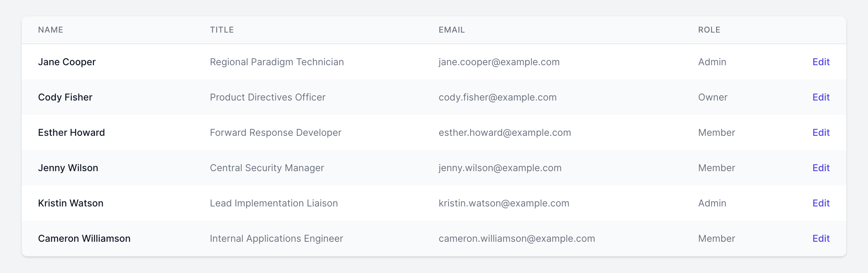Click the NAME column header
Image resolution: width=868 pixels, height=273 pixels.
tap(51, 30)
